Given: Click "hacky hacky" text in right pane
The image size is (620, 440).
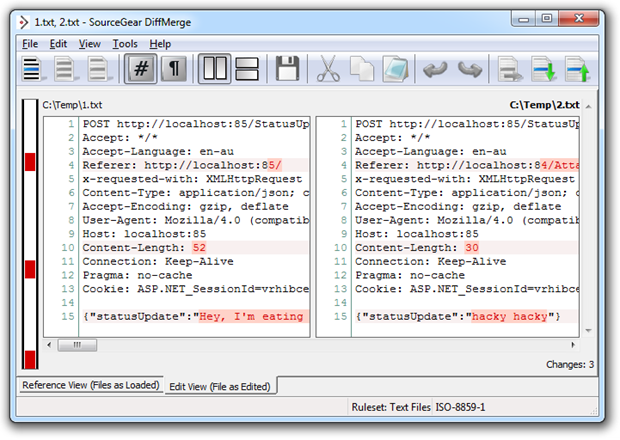Looking at the screenshot, I should pyautogui.click(x=509, y=317).
